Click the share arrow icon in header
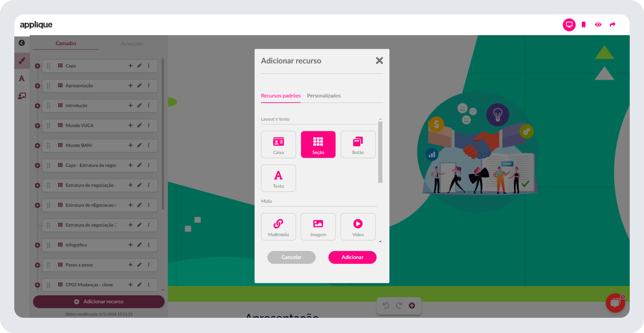The width and height of the screenshot is (644, 333). 612,25
